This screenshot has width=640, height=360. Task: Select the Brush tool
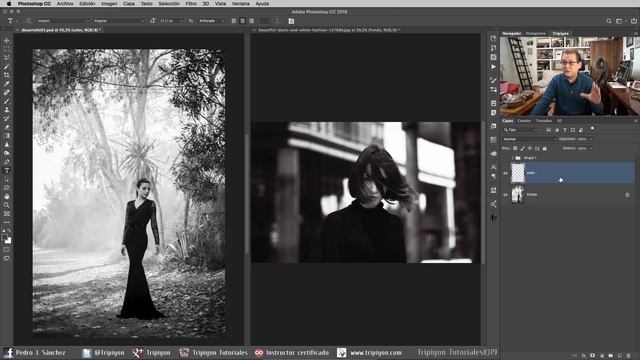[x=7, y=101]
